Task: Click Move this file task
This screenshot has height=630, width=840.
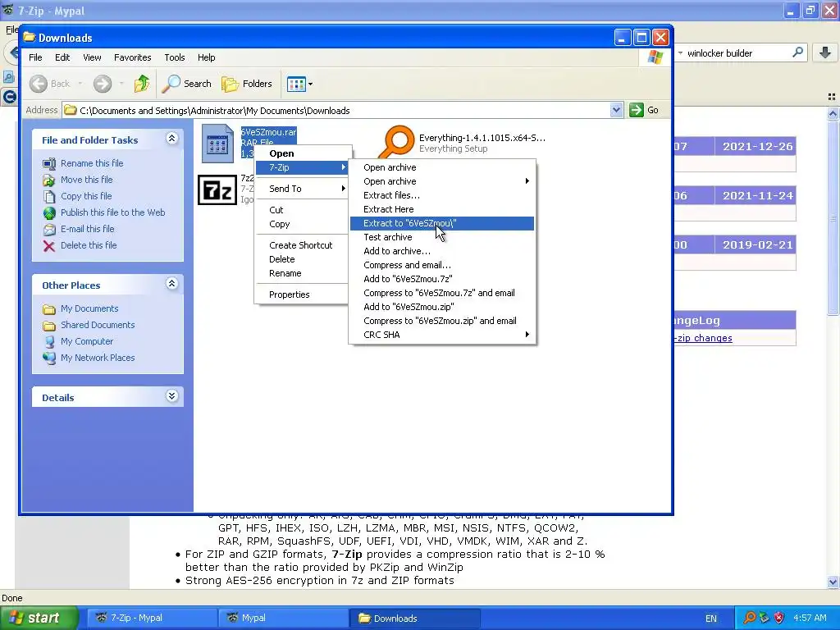Action: tap(86, 180)
